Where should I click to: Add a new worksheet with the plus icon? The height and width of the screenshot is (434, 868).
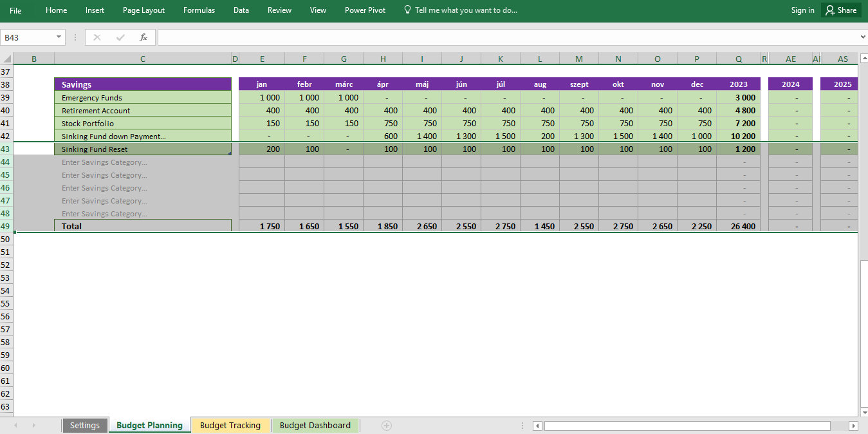pyautogui.click(x=385, y=425)
